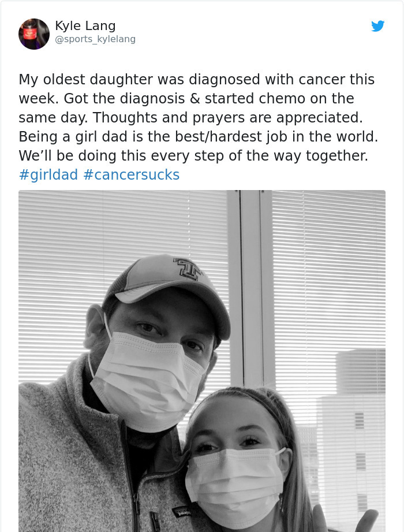Open the attached black-and-white selfie photo
The image size is (404, 532).
[x=202, y=361]
